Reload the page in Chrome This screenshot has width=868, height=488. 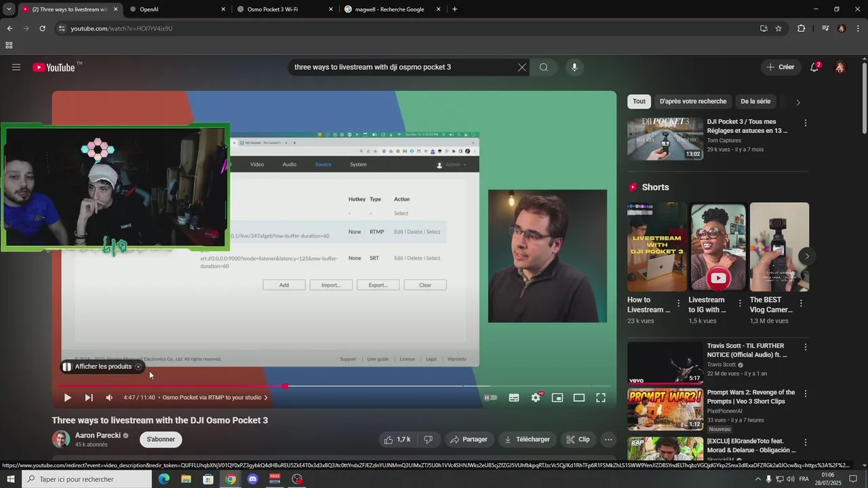42,28
